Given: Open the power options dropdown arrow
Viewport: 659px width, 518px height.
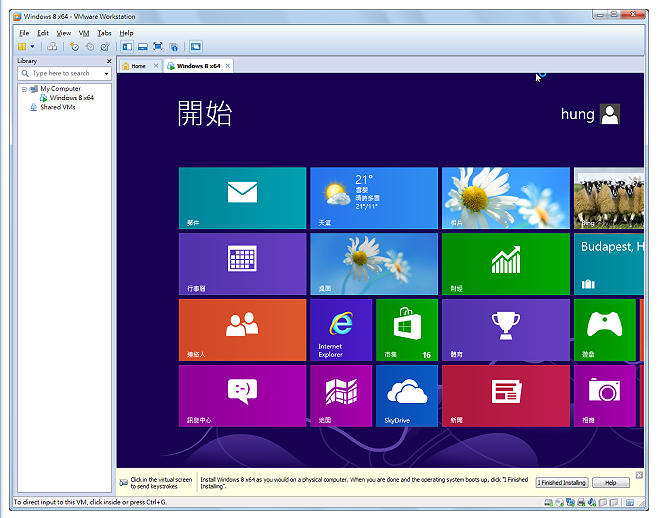Looking at the screenshot, I should (32, 47).
